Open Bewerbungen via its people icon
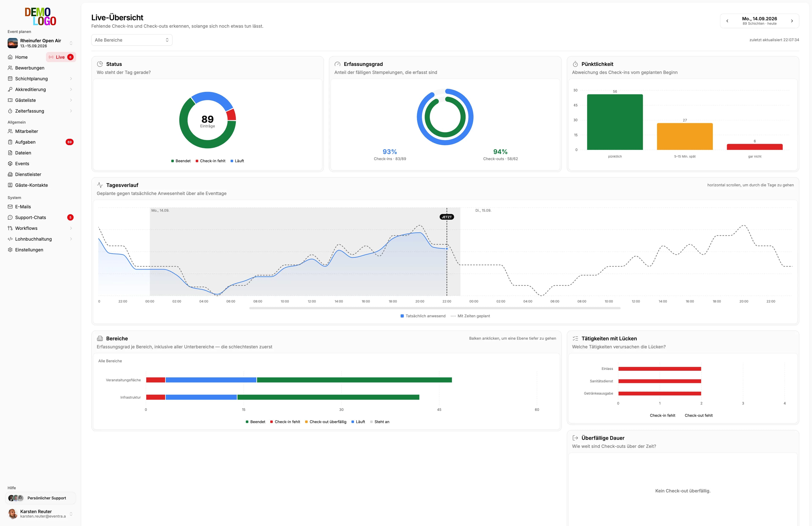This screenshot has width=812, height=526. point(10,68)
